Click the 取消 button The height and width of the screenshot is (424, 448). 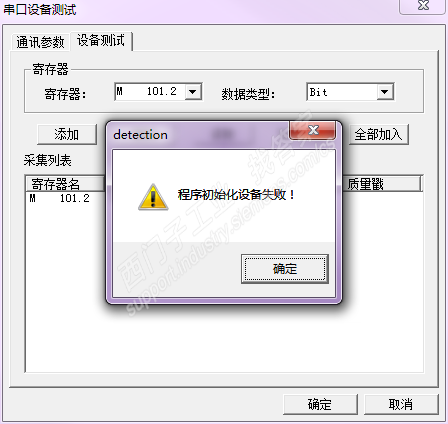click(401, 404)
